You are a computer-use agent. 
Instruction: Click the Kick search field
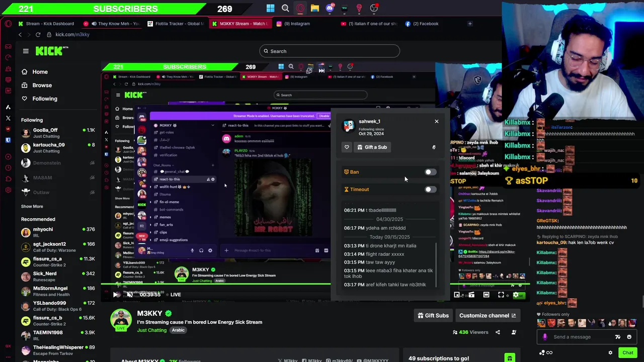(x=330, y=51)
